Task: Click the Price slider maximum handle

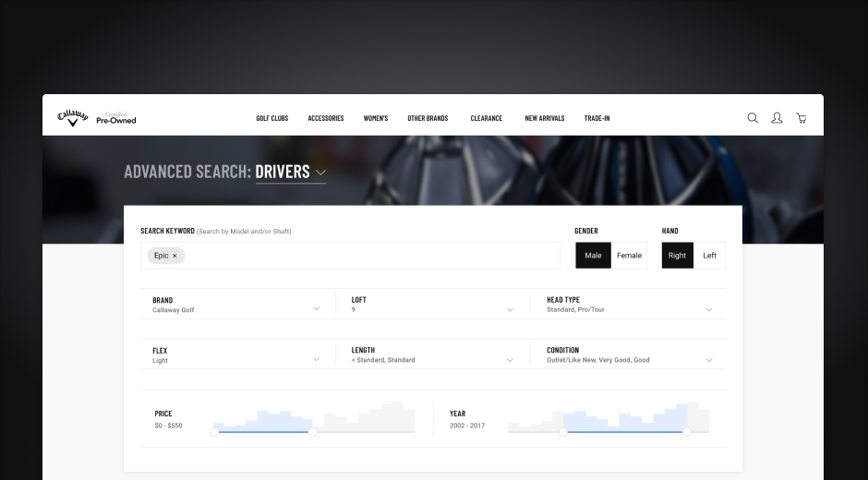Action: click(x=312, y=432)
